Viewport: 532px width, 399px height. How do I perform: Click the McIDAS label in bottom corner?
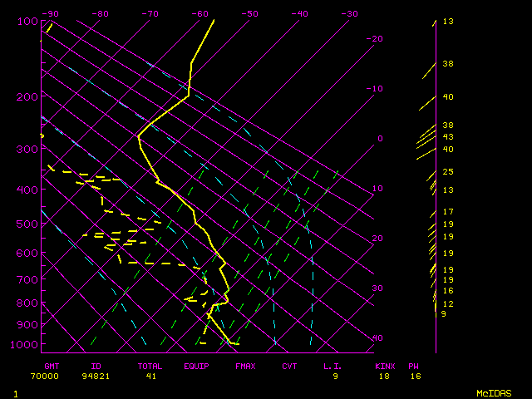coord(494,392)
